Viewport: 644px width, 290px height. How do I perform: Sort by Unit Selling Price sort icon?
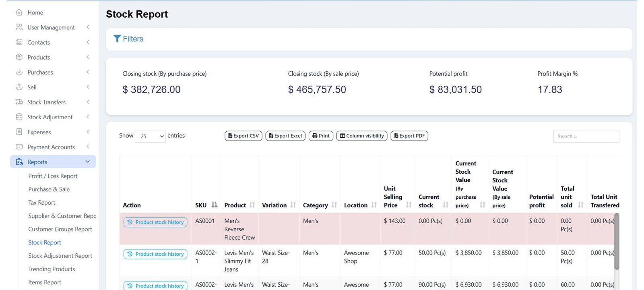[409, 205]
